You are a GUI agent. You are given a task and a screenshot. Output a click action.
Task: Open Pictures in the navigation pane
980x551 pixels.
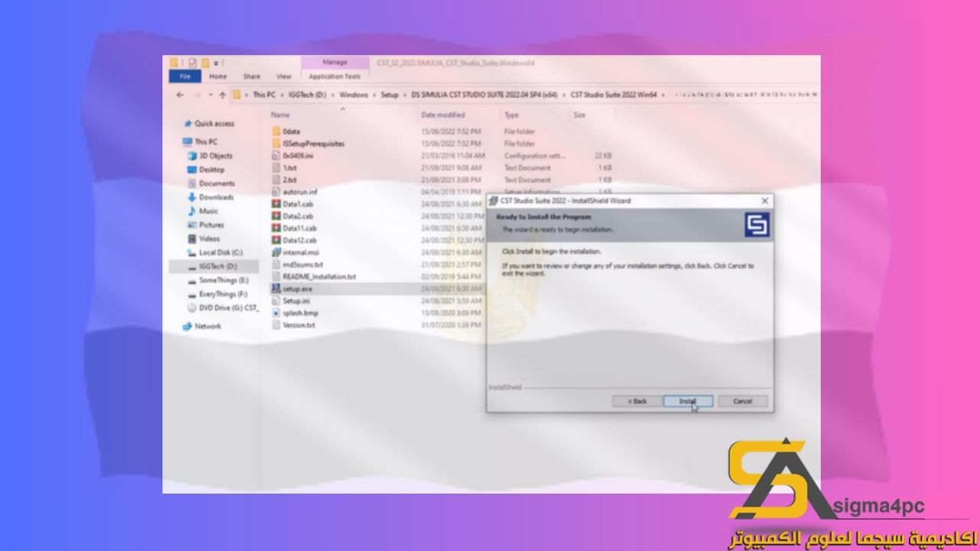(211, 224)
